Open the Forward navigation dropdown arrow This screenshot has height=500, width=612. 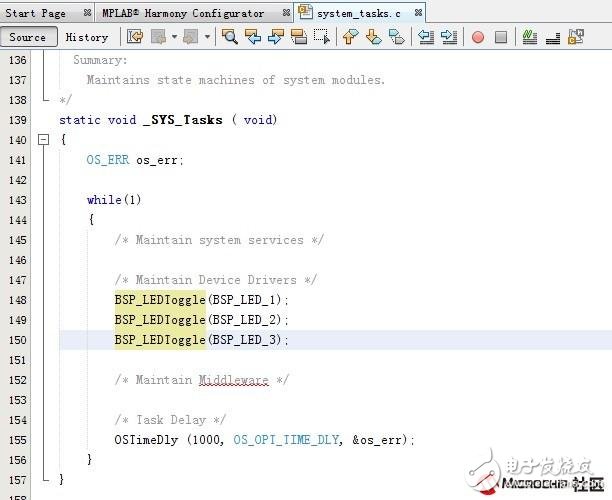pos(208,37)
